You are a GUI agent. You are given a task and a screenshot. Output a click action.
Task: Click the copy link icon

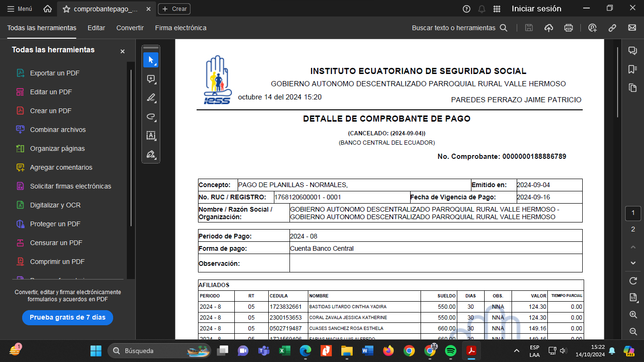pyautogui.click(x=612, y=28)
